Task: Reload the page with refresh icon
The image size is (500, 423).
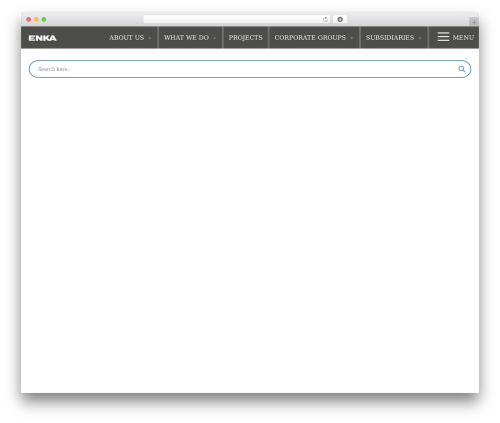Action: (325, 20)
